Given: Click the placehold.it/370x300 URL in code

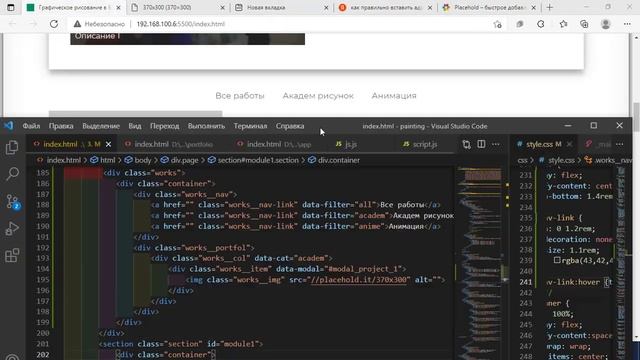Looking at the screenshot, I should (x=359, y=280).
